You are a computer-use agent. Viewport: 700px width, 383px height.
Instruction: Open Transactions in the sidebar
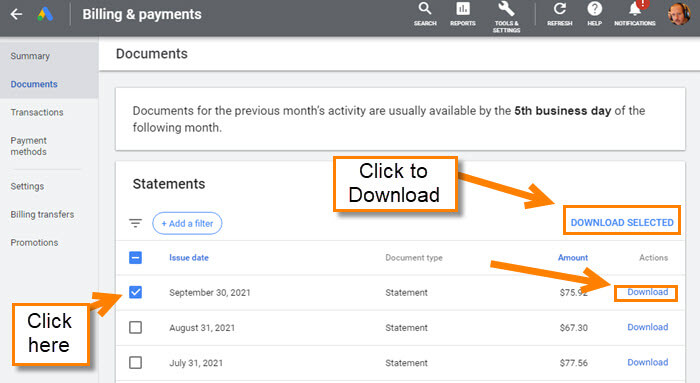pos(37,112)
